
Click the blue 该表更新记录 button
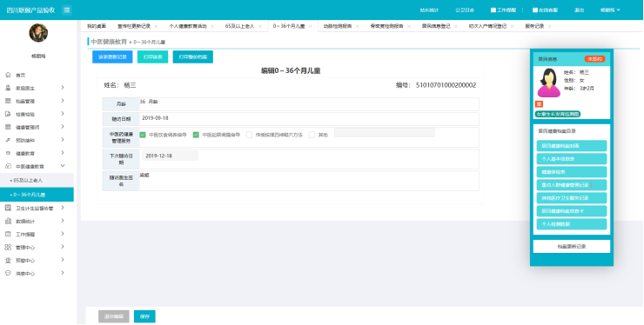pos(112,57)
